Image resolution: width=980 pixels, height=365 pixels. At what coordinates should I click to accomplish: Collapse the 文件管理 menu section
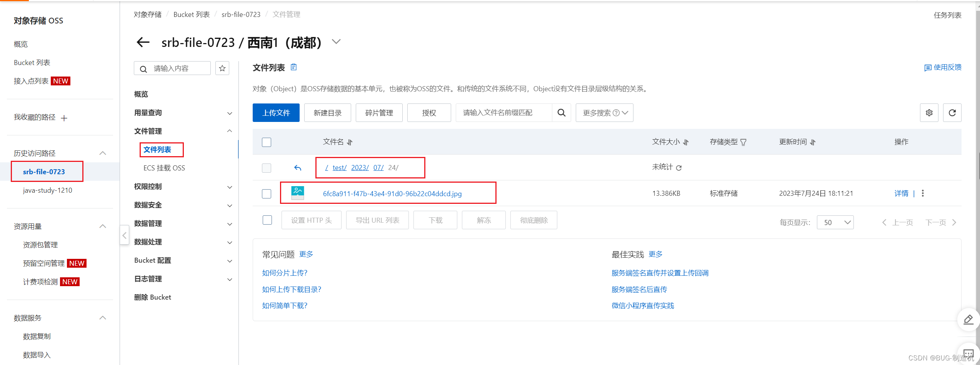tap(230, 131)
